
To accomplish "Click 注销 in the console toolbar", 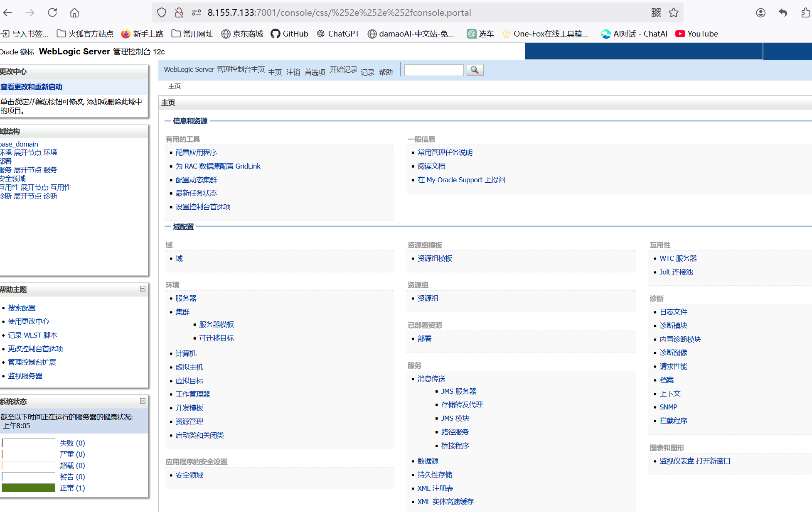I will tap(293, 72).
